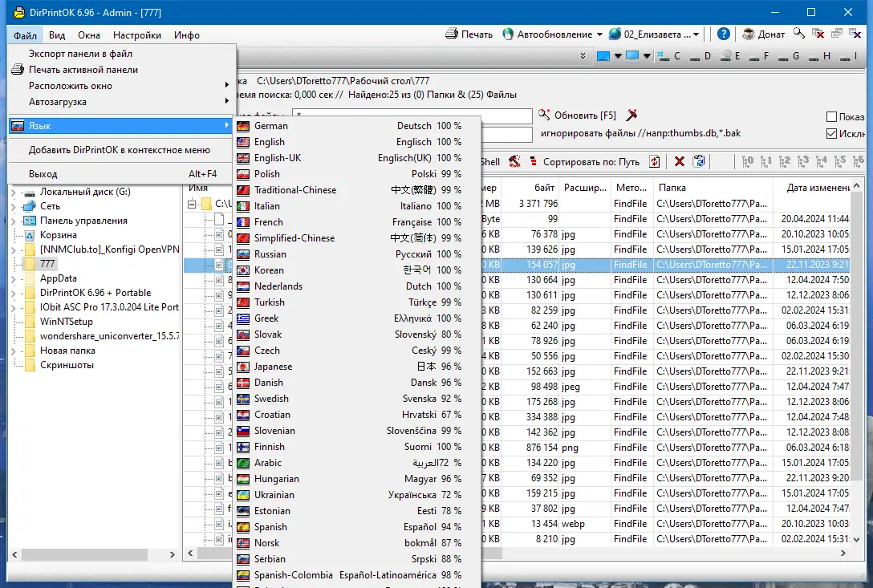Open drive H from drive toolbar
The height and width of the screenshot is (588, 873).
(819, 55)
